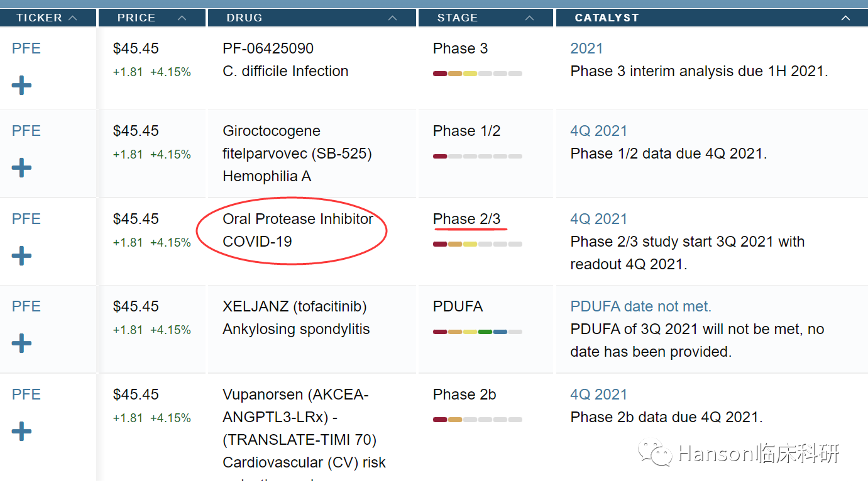Select the Oral Protease Inhibitor drug name

click(298, 219)
